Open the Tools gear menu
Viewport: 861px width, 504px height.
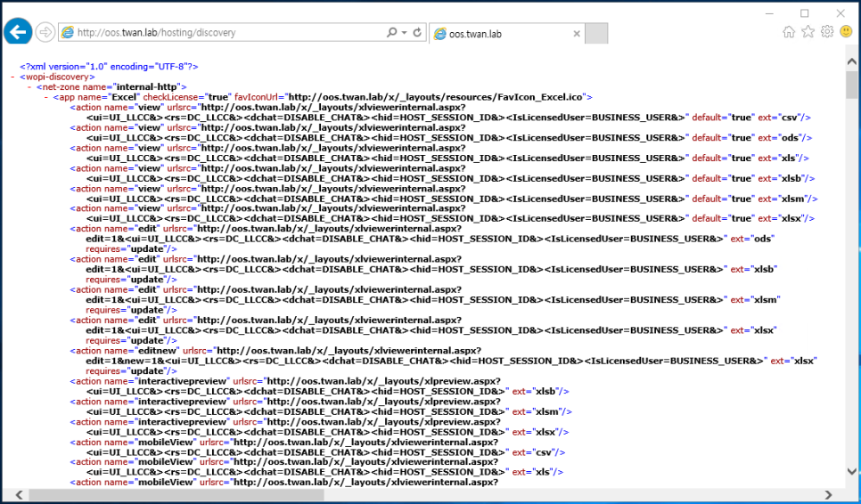827,32
